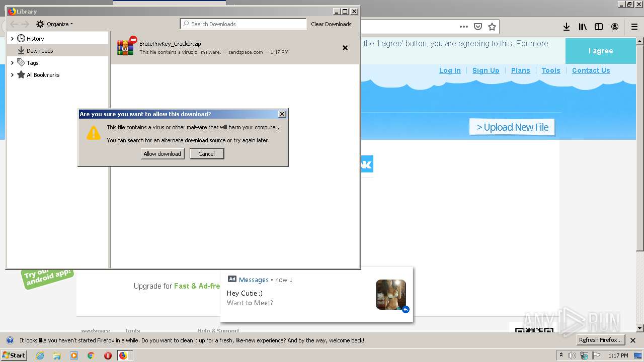Bookmark this page star icon
Viewport: 644px width, 362px height.
pos(492,27)
